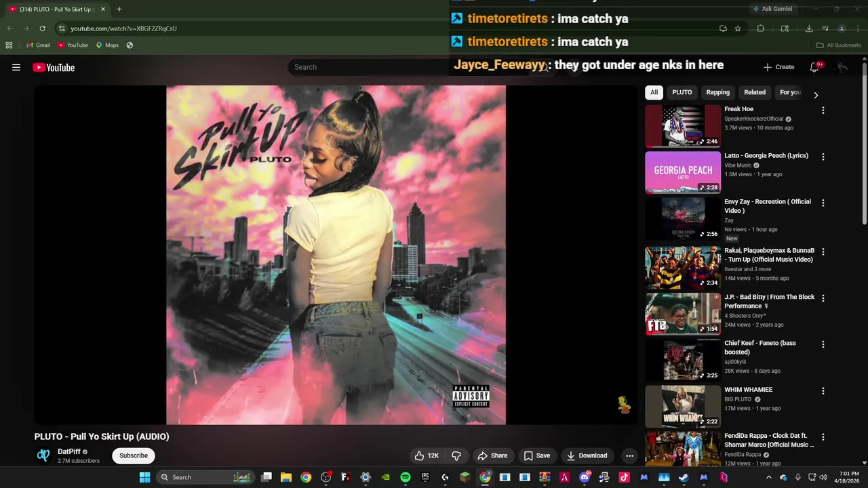This screenshot has height=488, width=868.
Task: Open YouTube notifications bell
Action: click(x=815, y=67)
